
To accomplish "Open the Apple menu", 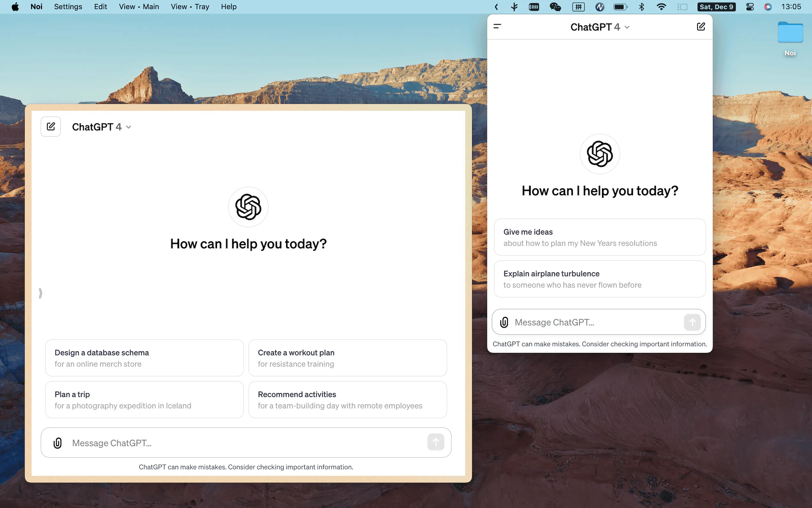I will click(15, 7).
